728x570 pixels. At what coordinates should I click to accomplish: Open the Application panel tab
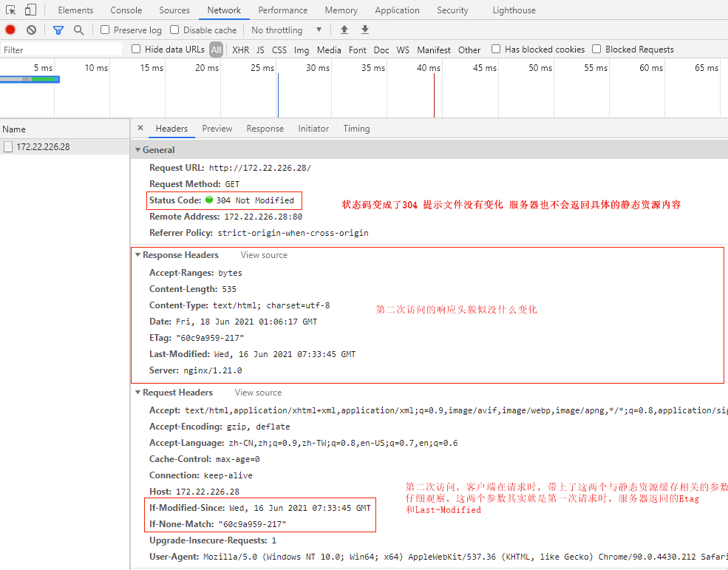tap(398, 10)
